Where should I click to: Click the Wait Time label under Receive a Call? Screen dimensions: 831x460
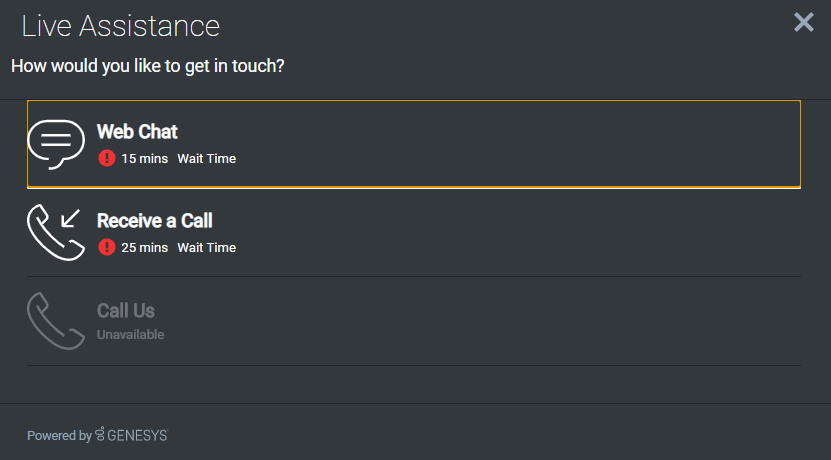207,247
